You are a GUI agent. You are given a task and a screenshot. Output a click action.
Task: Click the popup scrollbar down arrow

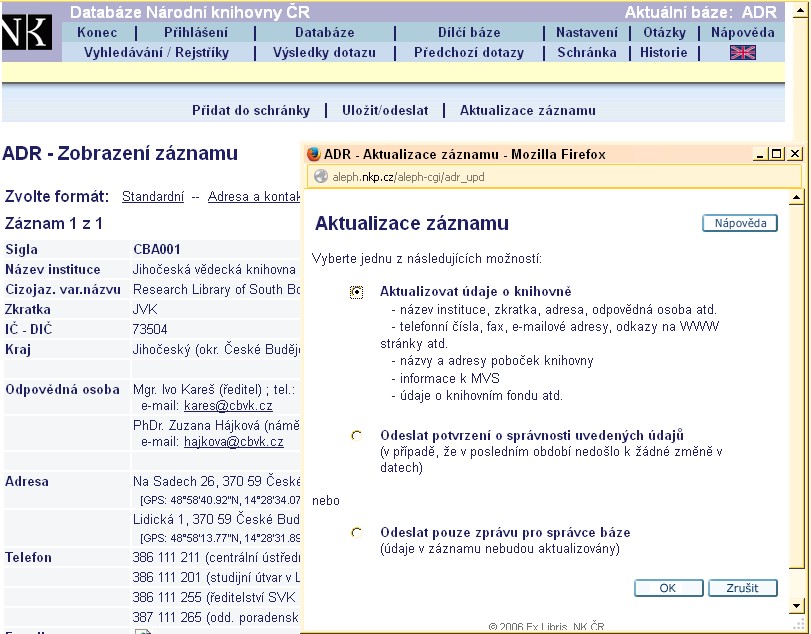tap(795, 606)
